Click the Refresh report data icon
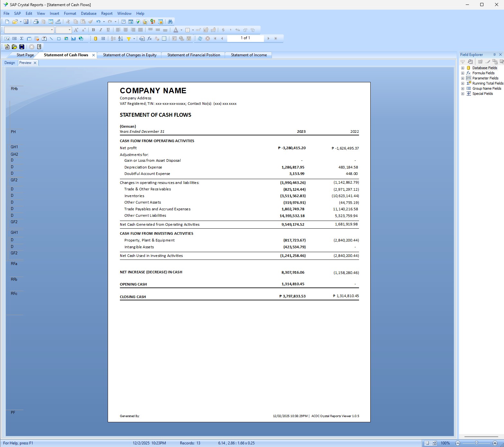Image resolution: width=504 pixels, height=447 pixels. pyautogui.click(x=200, y=38)
